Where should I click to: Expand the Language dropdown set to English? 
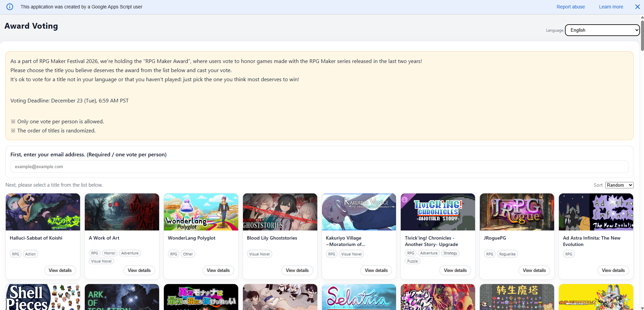click(602, 30)
